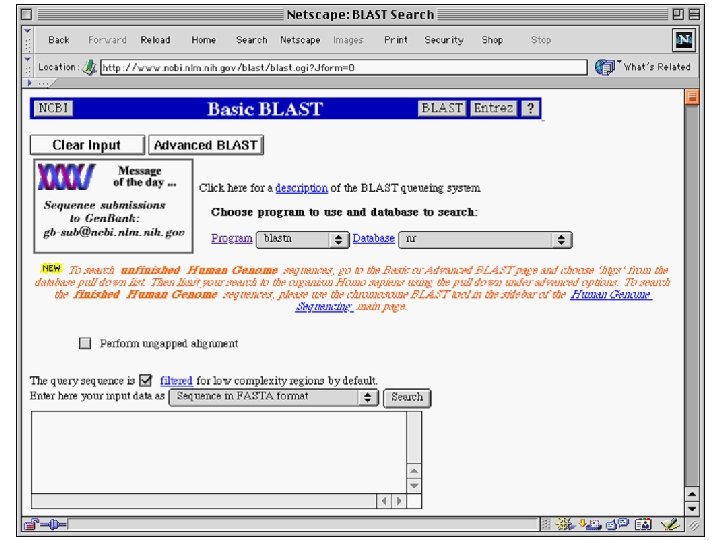Click the page scroll down arrow
The width and height of the screenshot is (720, 540).
coord(692,509)
